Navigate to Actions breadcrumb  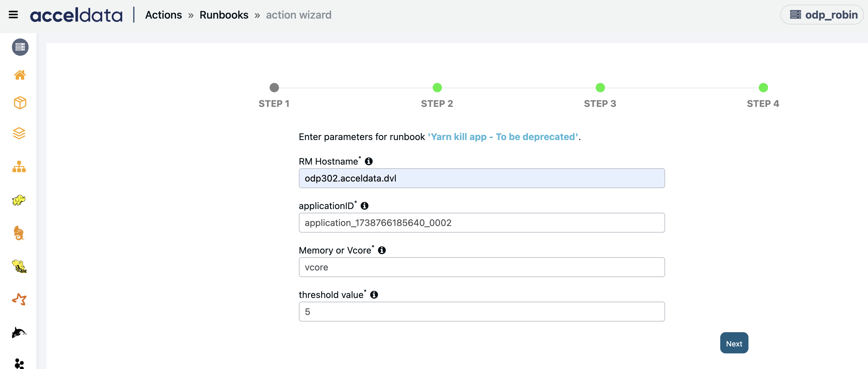163,15
